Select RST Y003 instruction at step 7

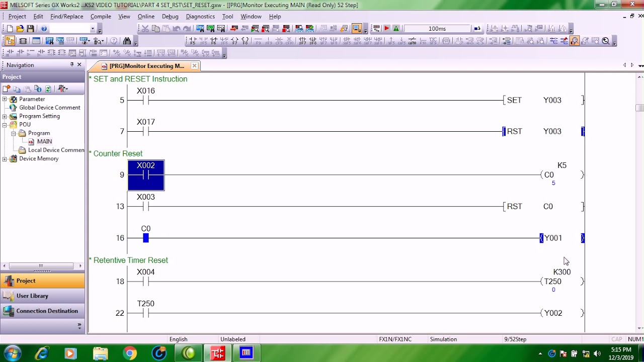543,131
